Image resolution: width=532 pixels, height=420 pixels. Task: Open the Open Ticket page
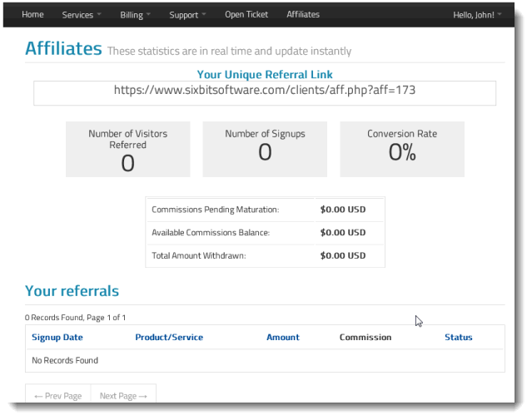[246, 15]
